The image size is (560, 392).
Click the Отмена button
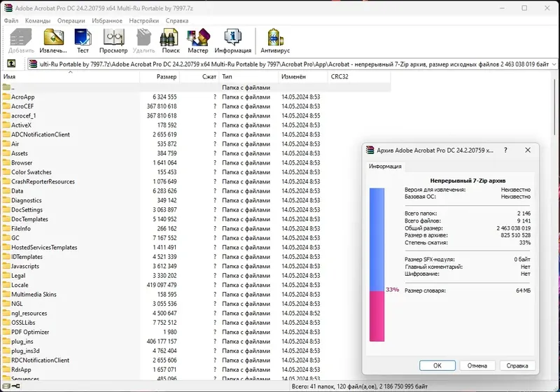[477, 365]
